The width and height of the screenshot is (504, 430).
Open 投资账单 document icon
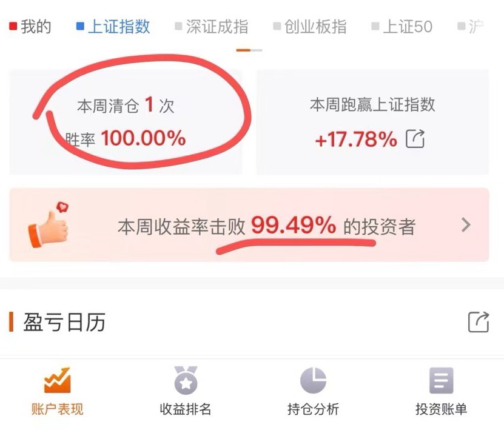pyautogui.click(x=442, y=380)
